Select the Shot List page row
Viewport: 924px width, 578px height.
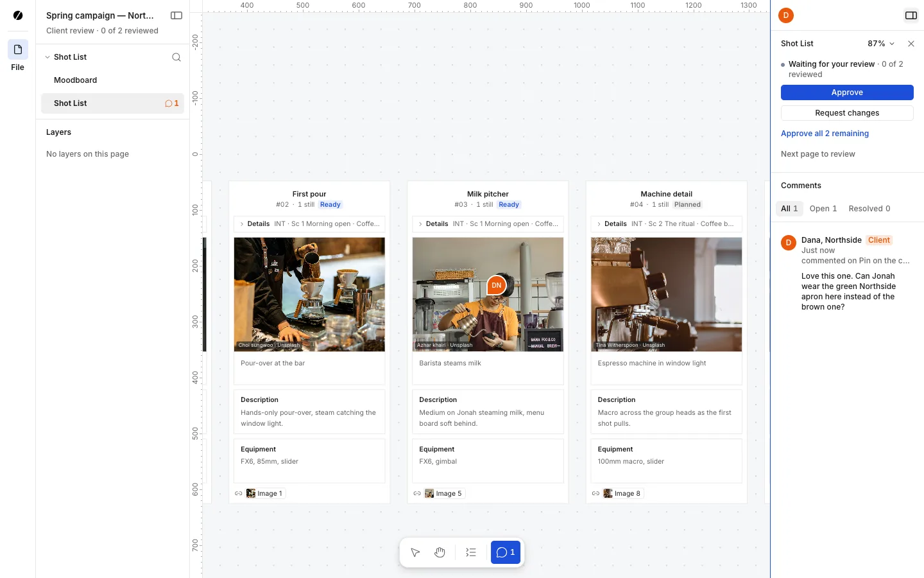point(112,103)
